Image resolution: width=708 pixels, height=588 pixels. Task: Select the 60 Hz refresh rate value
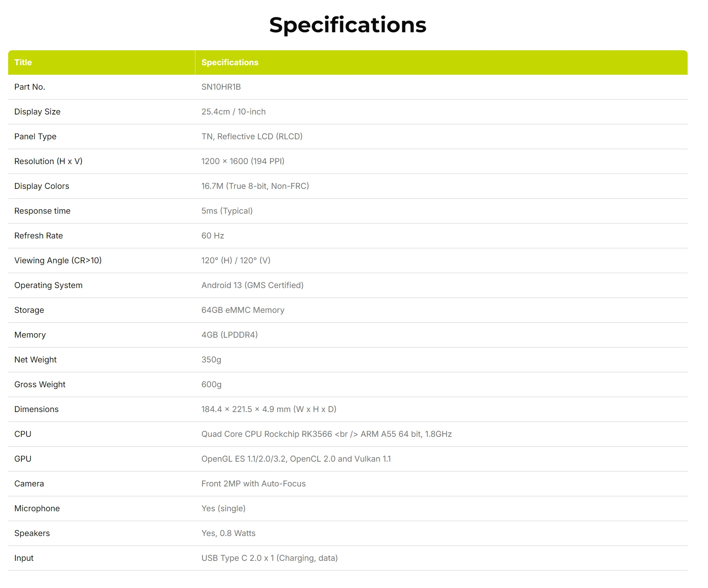213,236
